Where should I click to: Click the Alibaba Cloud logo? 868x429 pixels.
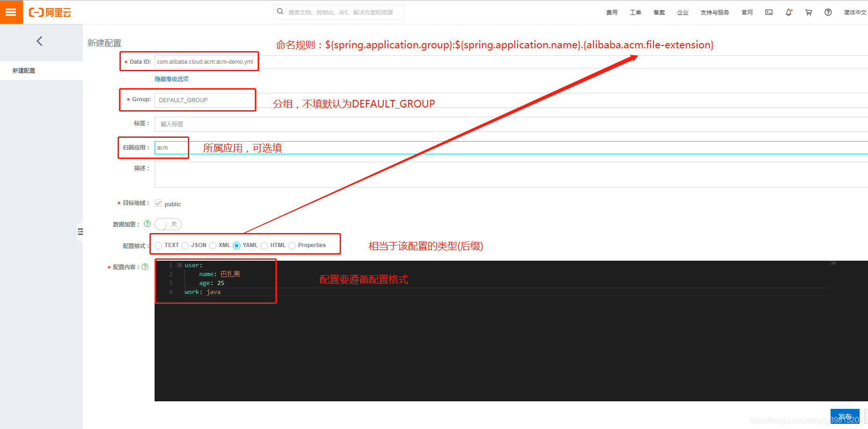coord(50,13)
